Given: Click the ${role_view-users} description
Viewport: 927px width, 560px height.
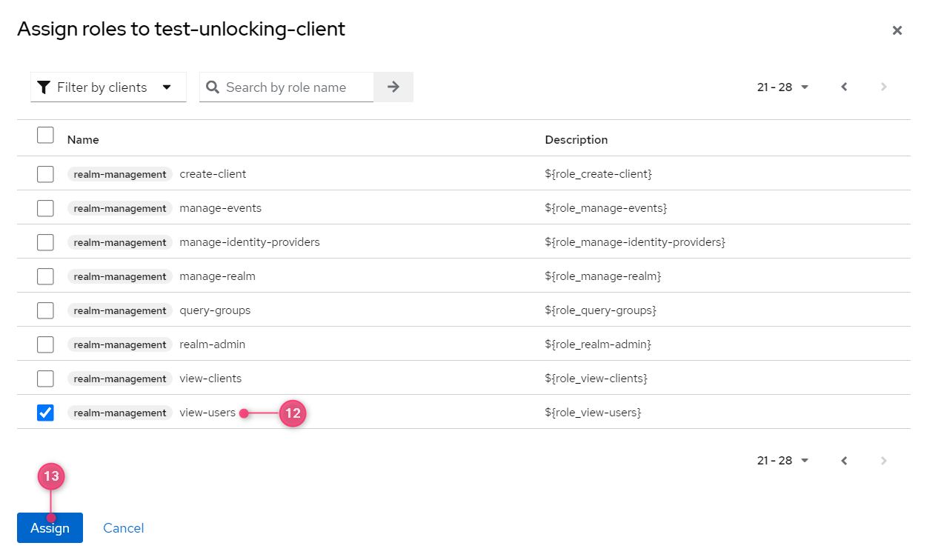Looking at the screenshot, I should [594, 413].
